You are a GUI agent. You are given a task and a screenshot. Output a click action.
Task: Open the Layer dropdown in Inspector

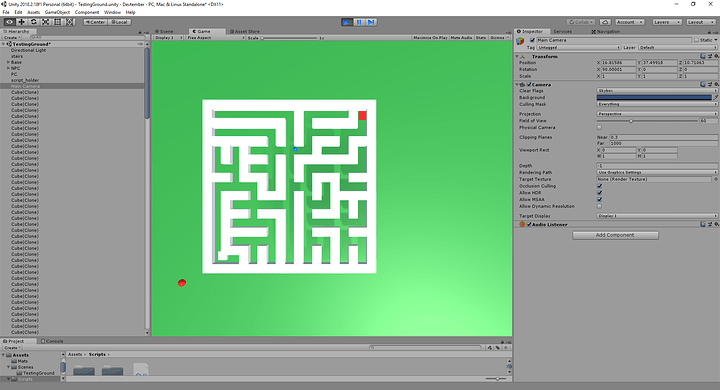(678, 47)
